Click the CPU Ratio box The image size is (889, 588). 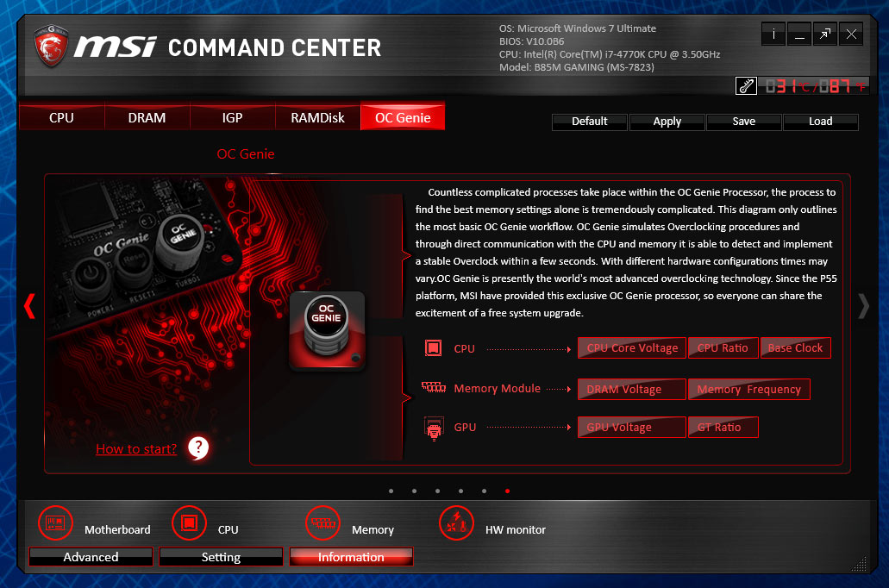point(723,347)
